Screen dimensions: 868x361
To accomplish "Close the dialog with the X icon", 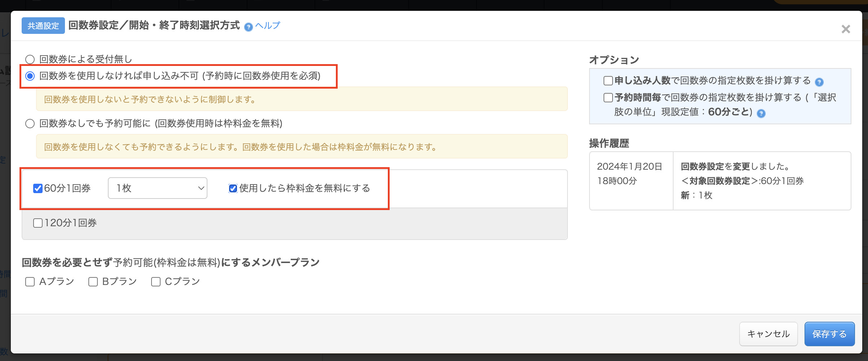I will [846, 29].
